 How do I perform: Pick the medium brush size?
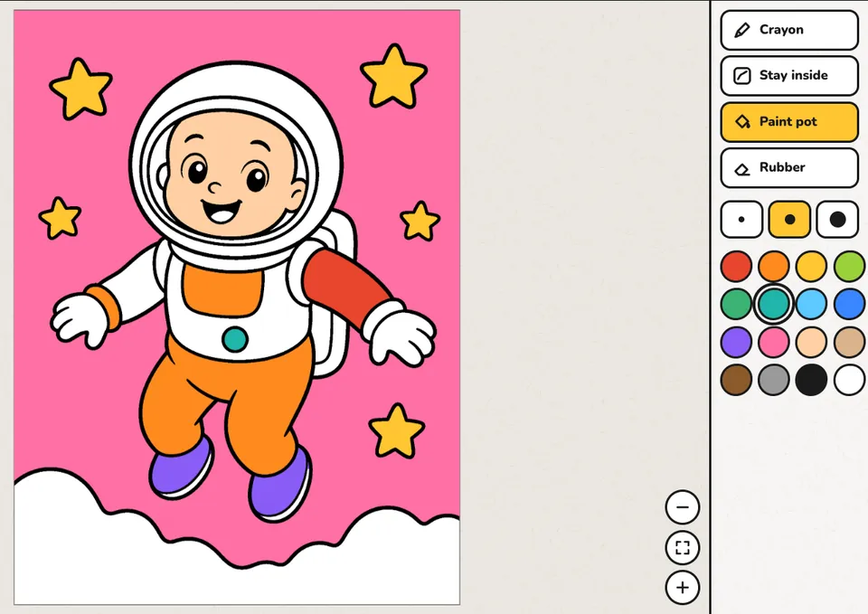point(789,219)
